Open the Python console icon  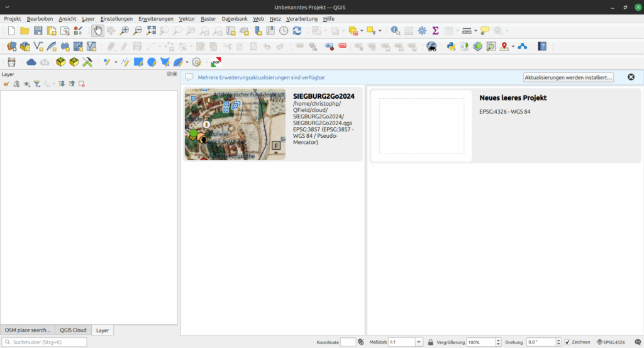(x=451, y=46)
